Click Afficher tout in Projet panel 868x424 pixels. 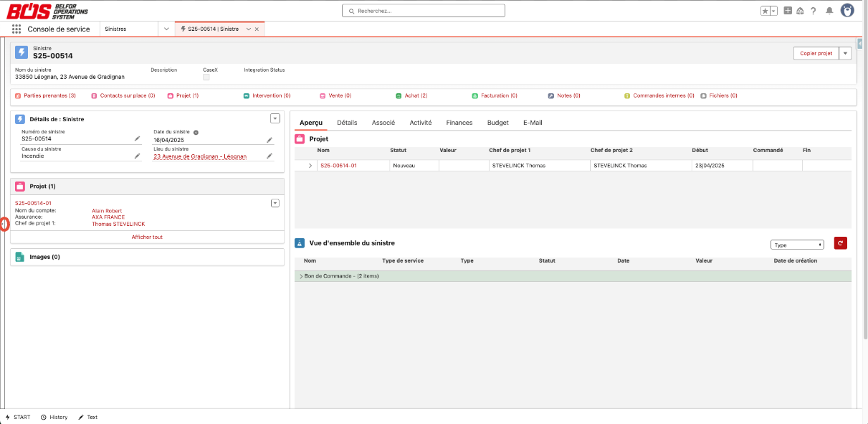pos(147,237)
